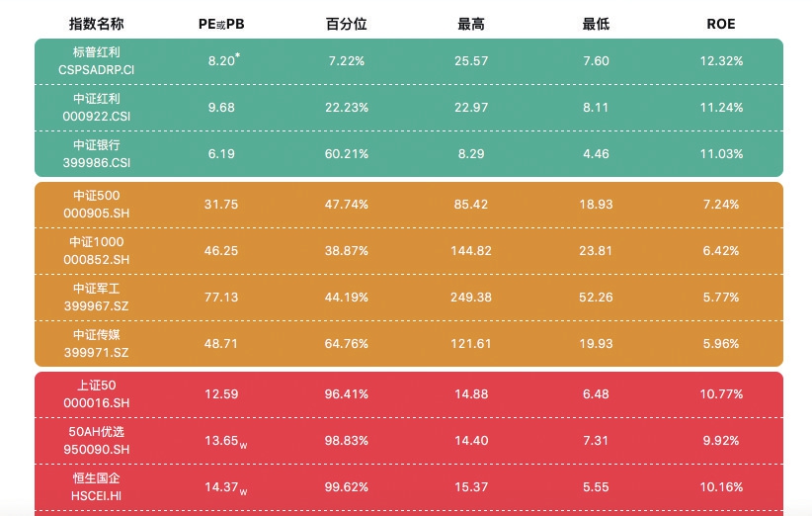
Task: Click the 中证500 000905.SH index name
Action: [x=97, y=204]
